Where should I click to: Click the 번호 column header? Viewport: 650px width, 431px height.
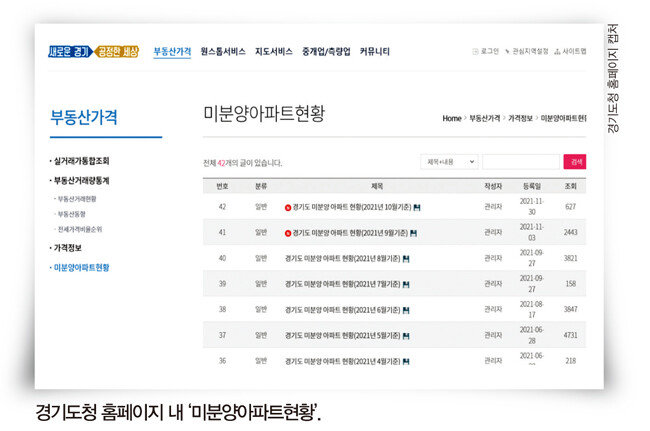tap(222, 186)
